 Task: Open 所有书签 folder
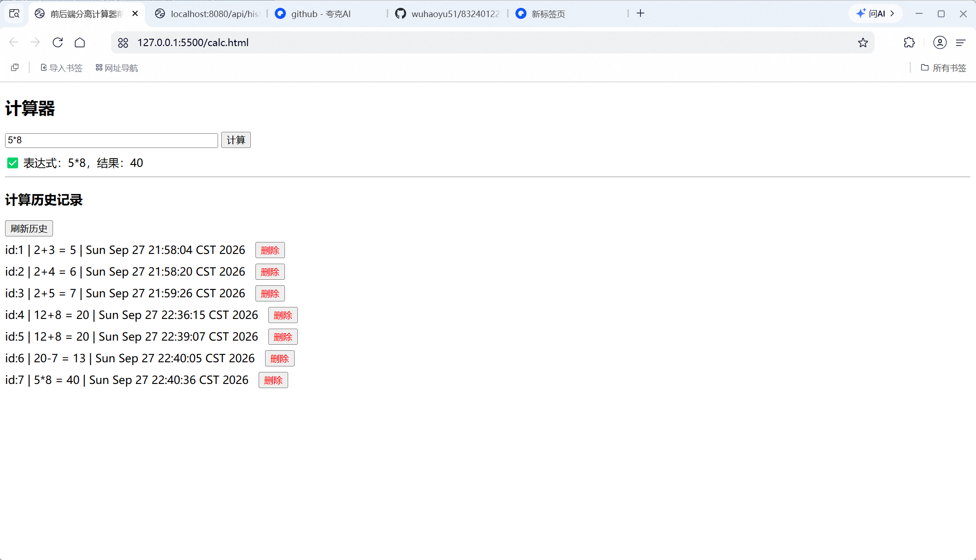[x=943, y=68]
